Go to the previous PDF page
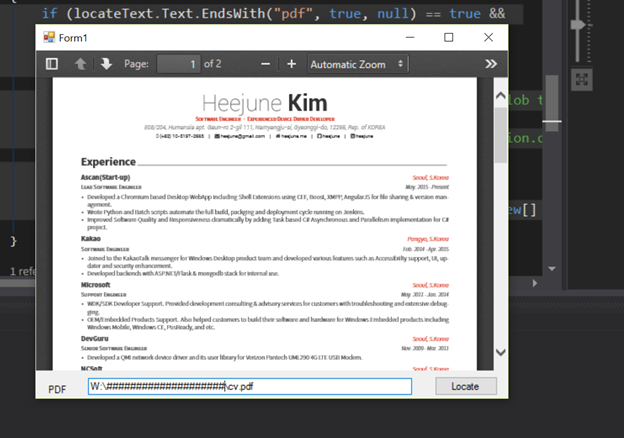The image size is (624, 438). click(x=80, y=64)
